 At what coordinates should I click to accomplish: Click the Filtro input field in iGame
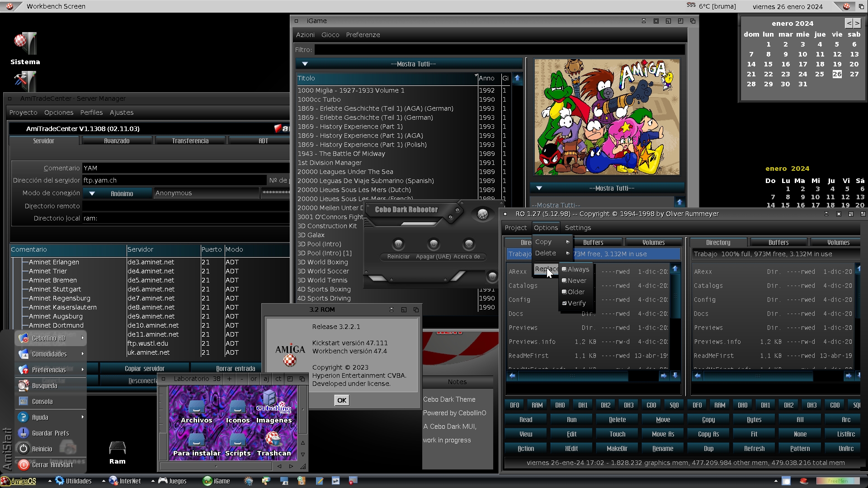499,50
